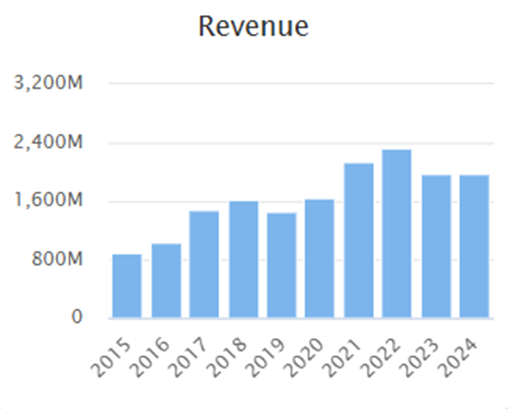The width and height of the screenshot is (508, 409).
Task: Select the tallest bar for 2022
Action: (397, 233)
